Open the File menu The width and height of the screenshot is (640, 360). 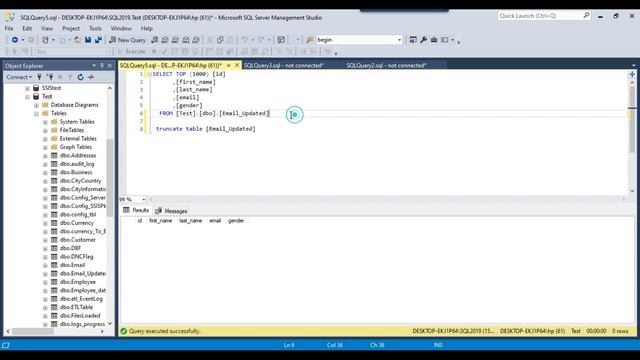point(9,29)
